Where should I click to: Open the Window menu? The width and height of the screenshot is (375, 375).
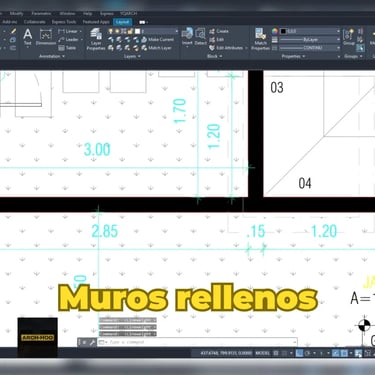(x=67, y=14)
